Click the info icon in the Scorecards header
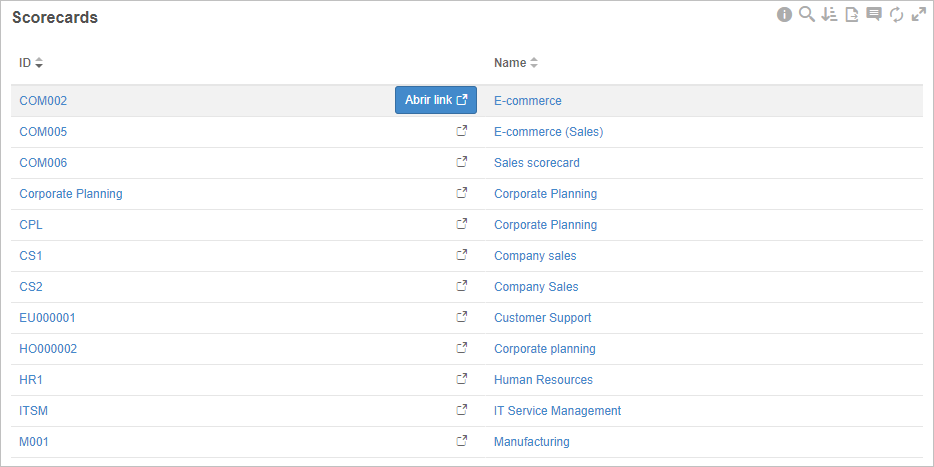This screenshot has width=934, height=467. coord(784,15)
